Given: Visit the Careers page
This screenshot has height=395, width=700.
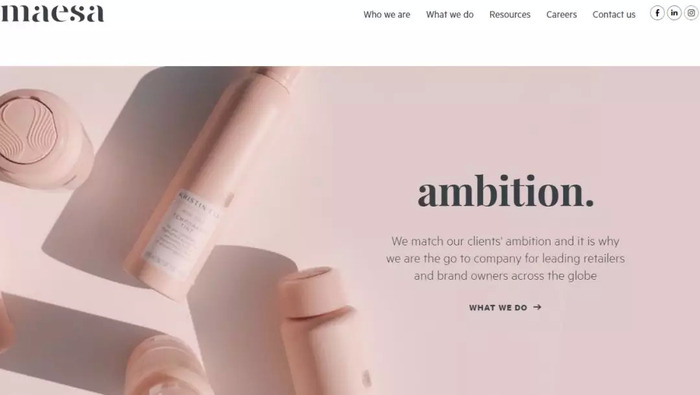Looking at the screenshot, I should [x=561, y=15].
